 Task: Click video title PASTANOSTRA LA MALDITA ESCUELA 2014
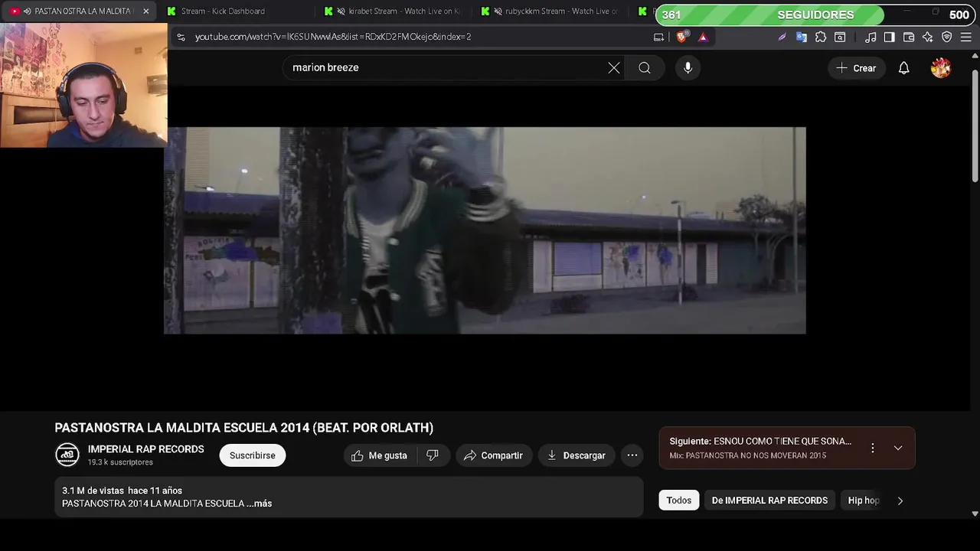(243, 428)
